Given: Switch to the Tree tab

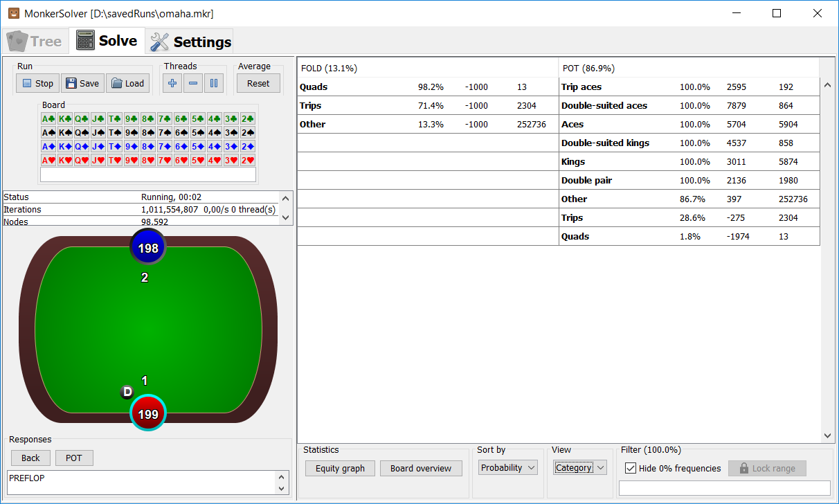Looking at the screenshot, I should pos(35,42).
